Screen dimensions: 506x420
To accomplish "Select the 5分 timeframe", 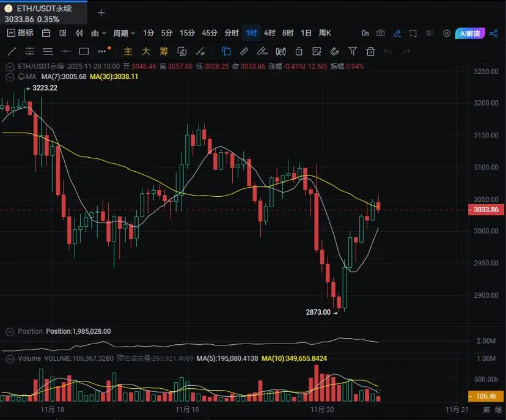I will tap(166, 33).
